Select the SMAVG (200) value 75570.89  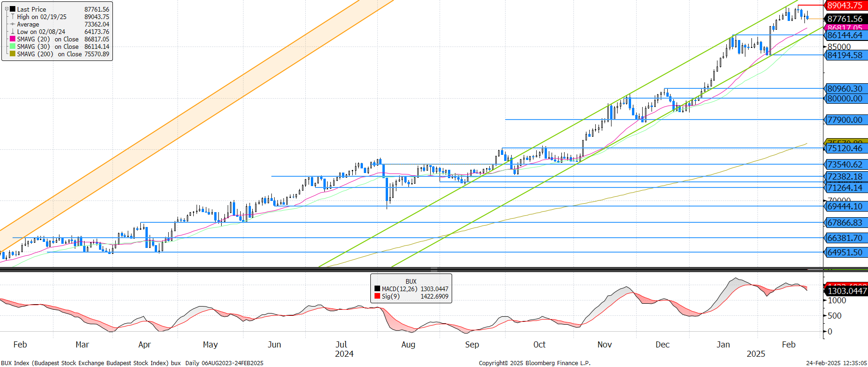coord(97,54)
